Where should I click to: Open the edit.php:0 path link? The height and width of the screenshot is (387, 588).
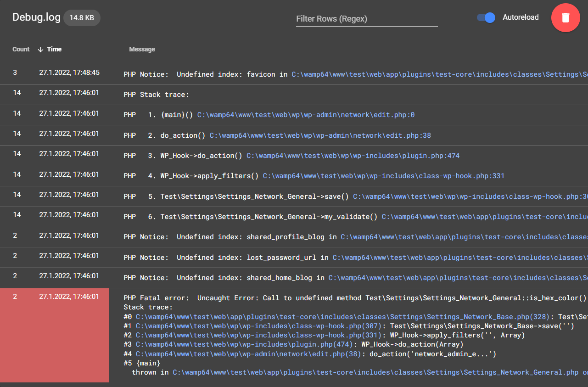pyautogui.click(x=306, y=115)
